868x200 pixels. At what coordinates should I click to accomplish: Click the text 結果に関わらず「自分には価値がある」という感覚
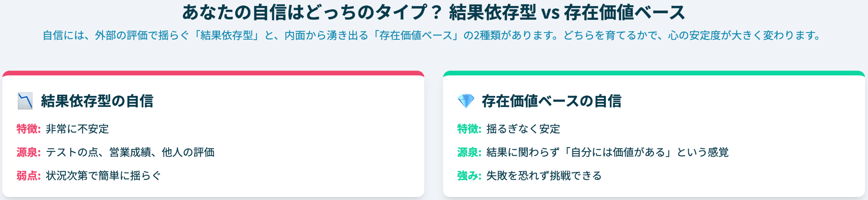[x=607, y=152]
